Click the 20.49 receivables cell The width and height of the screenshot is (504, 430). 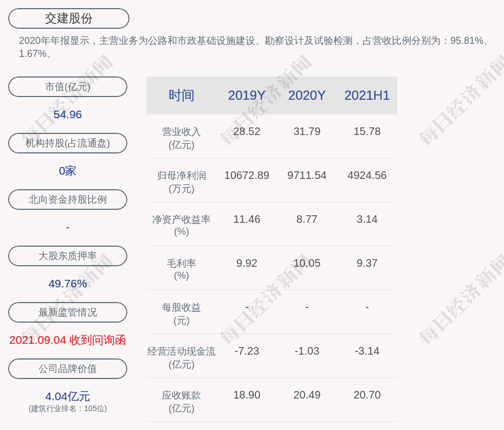(307, 395)
